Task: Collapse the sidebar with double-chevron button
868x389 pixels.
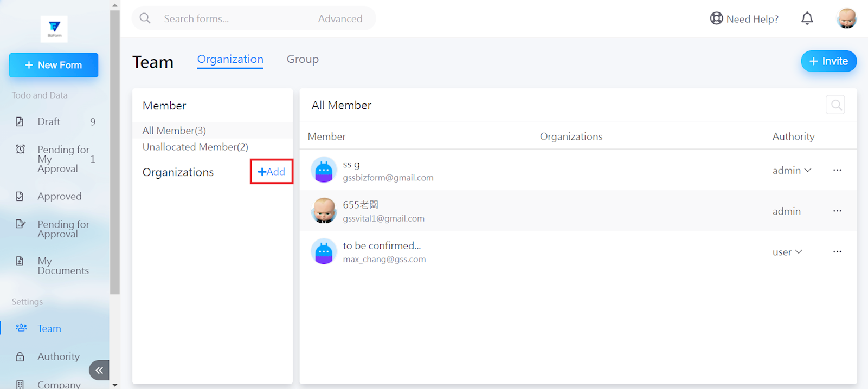Action: (99, 371)
